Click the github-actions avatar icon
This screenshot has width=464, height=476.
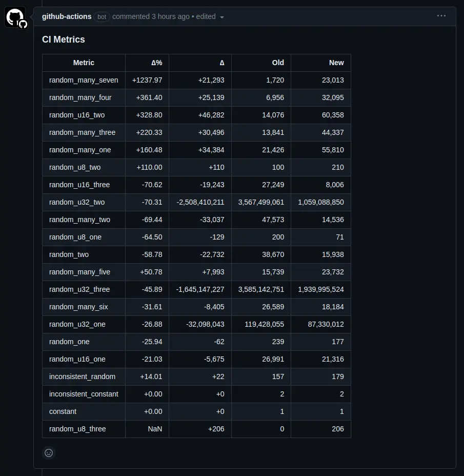point(15,17)
